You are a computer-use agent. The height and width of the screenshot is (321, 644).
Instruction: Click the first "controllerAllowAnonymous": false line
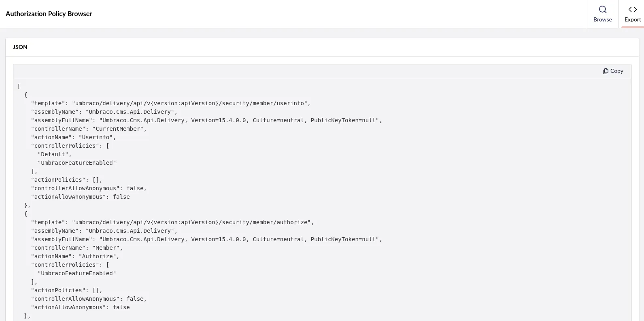tap(89, 188)
